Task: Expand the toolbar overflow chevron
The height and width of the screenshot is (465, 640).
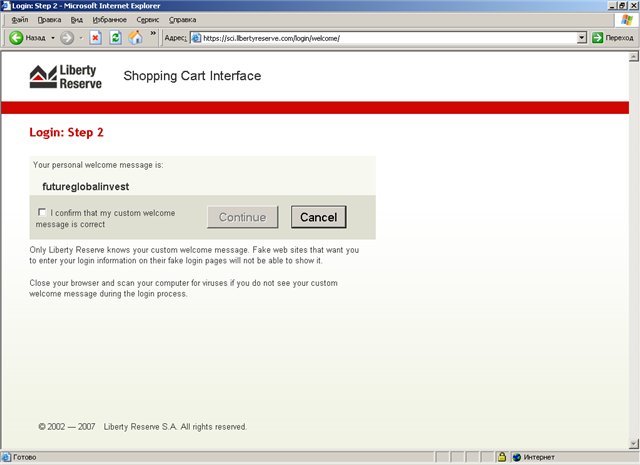Action: coord(153,35)
